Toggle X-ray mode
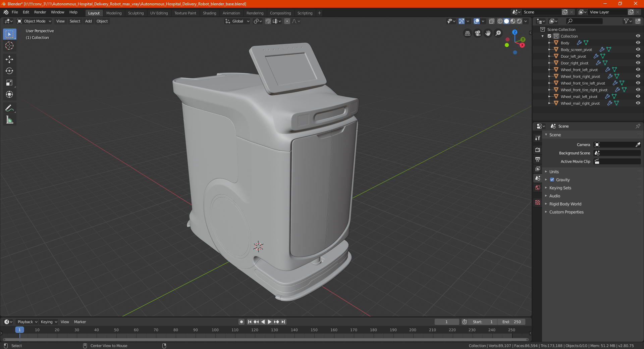The height and width of the screenshot is (349, 644). click(491, 21)
